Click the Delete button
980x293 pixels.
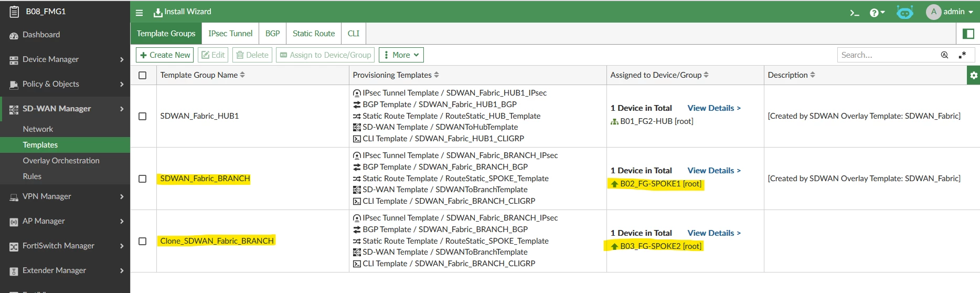point(252,55)
